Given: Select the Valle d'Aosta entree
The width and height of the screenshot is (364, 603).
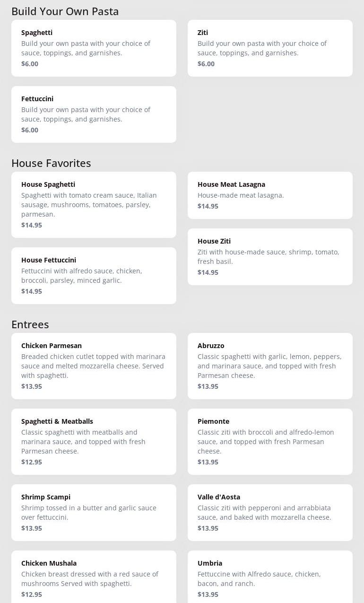Looking at the screenshot, I should 270,513.
